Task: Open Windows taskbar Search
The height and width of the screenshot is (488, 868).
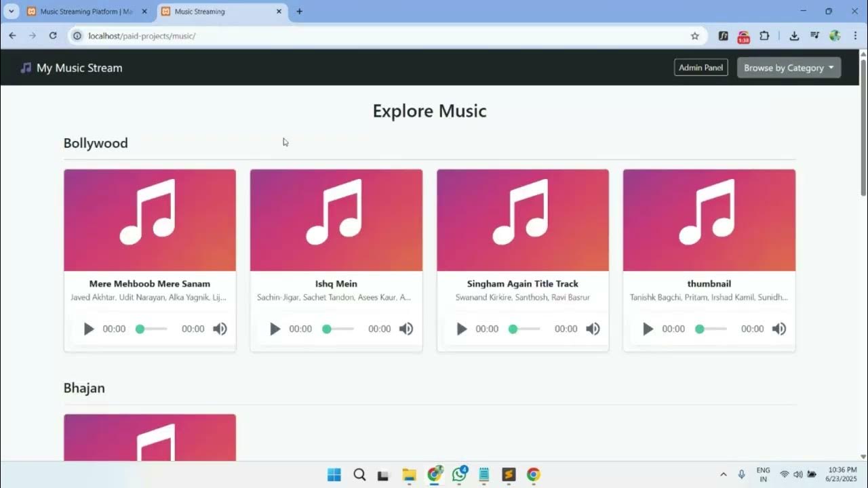Action: click(x=360, y=474)
